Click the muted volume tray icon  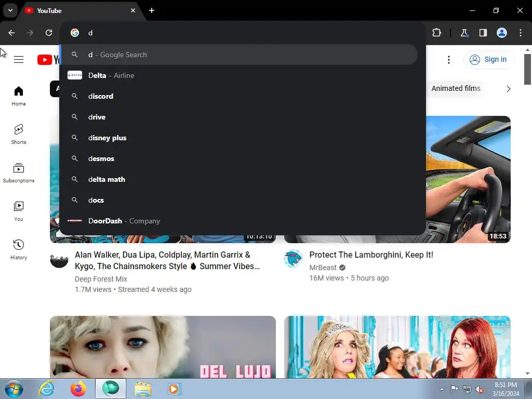(x=480, y=389)
